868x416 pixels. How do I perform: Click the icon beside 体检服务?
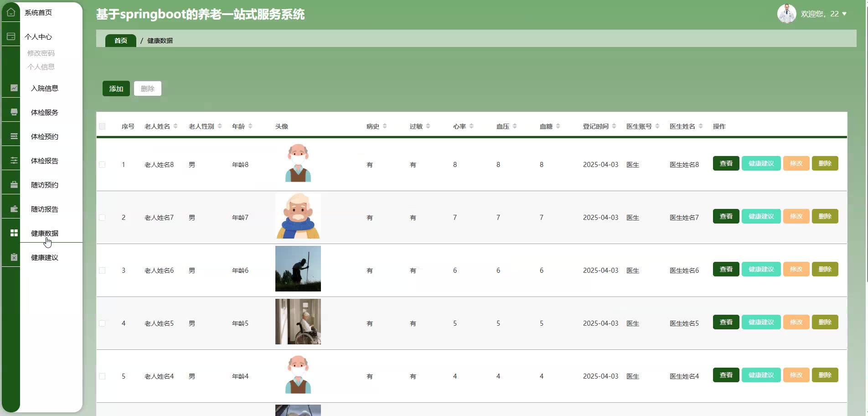click(x=14, y=112)
